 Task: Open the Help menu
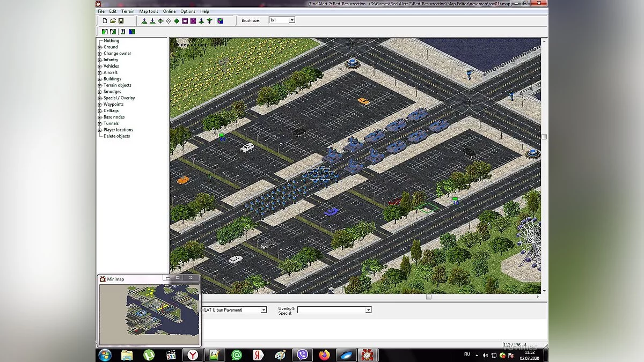coord(204,11)
